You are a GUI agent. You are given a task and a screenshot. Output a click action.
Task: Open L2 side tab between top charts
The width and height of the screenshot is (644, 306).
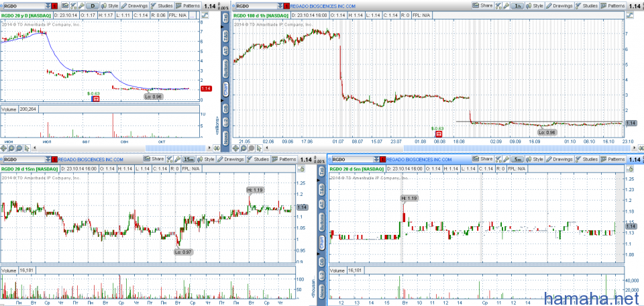(x=225, y=122)
